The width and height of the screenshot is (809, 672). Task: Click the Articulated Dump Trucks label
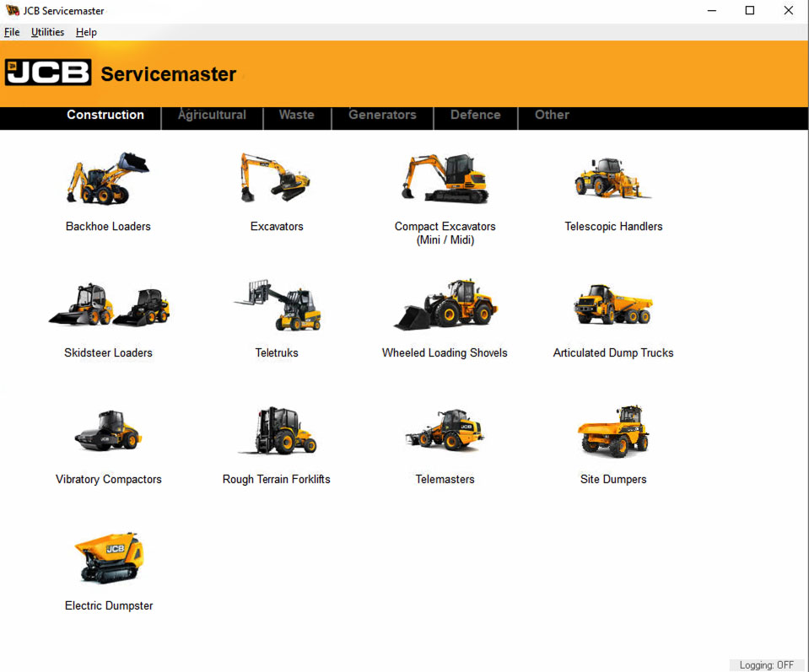click(613, 352)
